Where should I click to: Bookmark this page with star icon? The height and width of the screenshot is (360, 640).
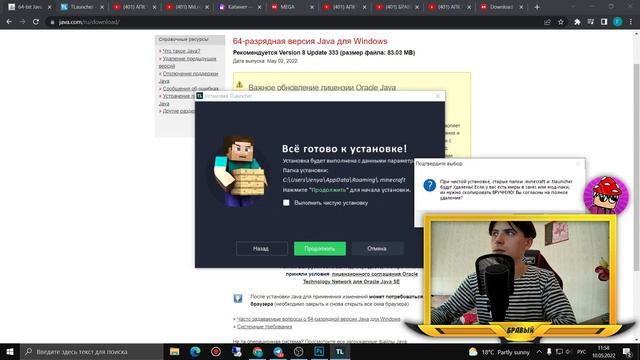[x=561, y=22]
